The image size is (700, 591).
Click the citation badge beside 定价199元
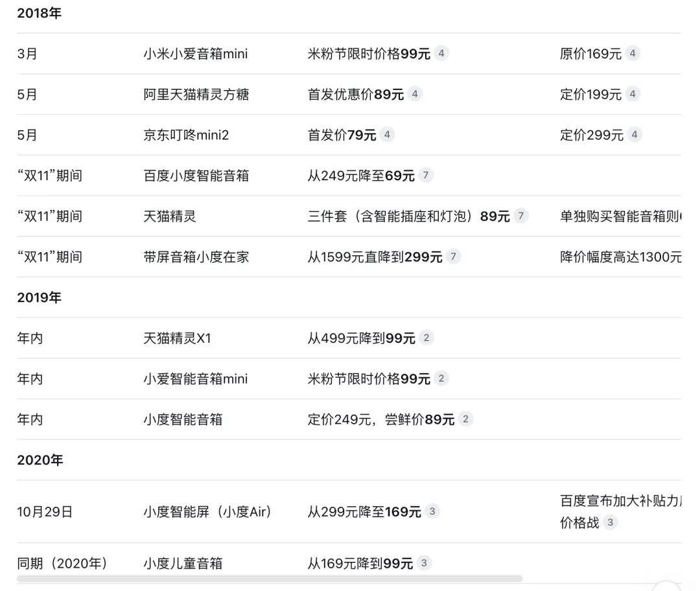tap(633, 95)
